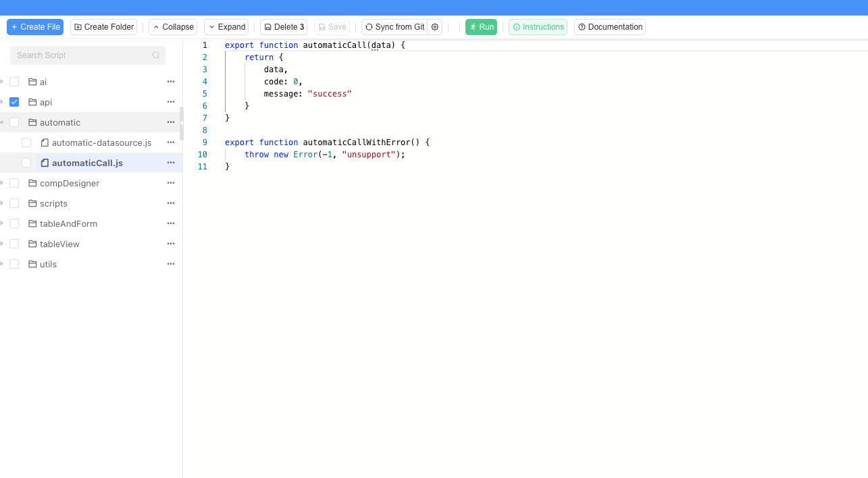The width and height of the screenshot is (868, 478).
Task: Click the question-mark icon on the Documentation button
Action: tap(582, 27)
